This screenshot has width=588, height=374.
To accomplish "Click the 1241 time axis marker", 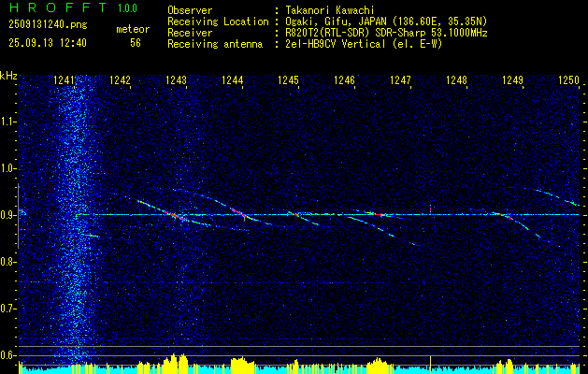I will [x=64, y=80].
